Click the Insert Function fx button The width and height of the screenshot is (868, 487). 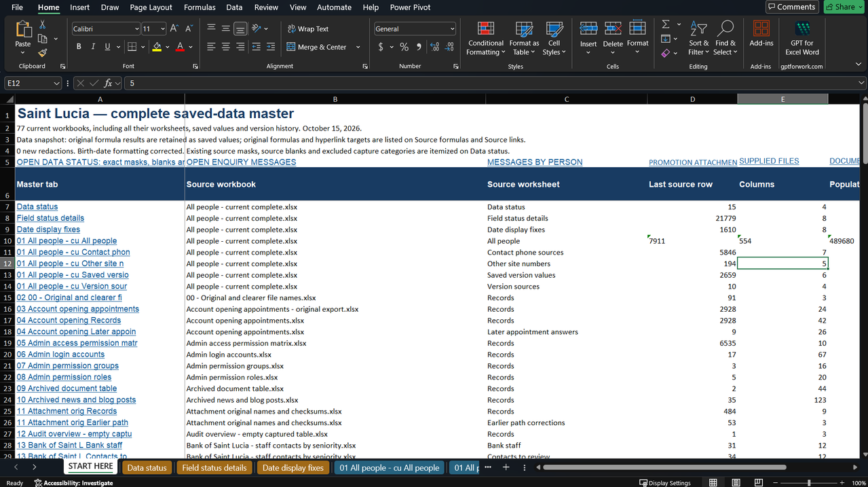(108, 84)
